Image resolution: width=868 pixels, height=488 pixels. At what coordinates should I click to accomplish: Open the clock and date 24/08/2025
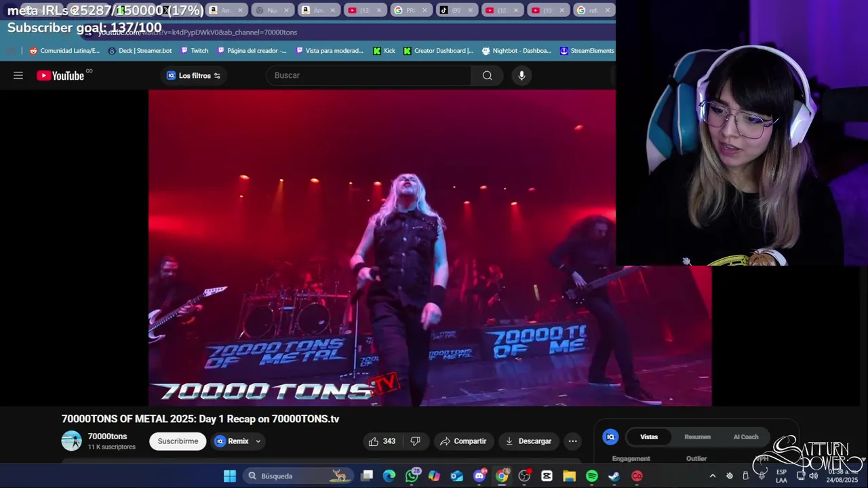(x=842, y=476)
